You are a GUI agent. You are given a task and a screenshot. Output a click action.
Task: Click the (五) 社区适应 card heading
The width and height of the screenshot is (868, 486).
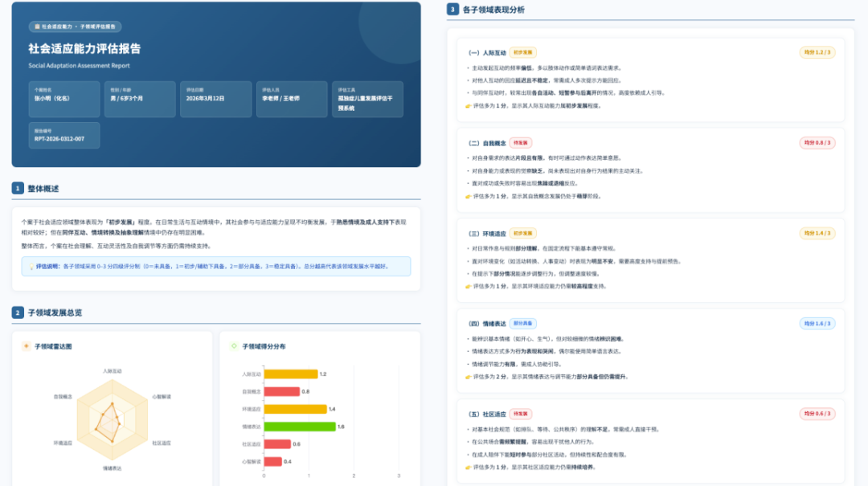click(487, 414)
